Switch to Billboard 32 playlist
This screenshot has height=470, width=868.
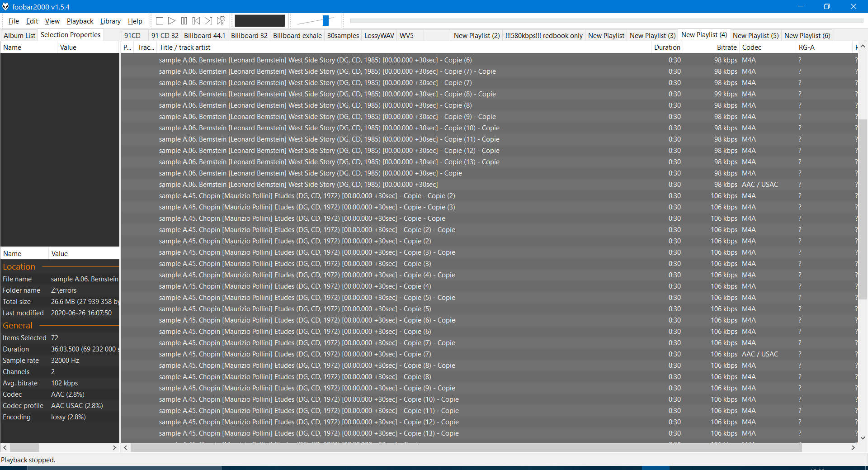(250, 36)
